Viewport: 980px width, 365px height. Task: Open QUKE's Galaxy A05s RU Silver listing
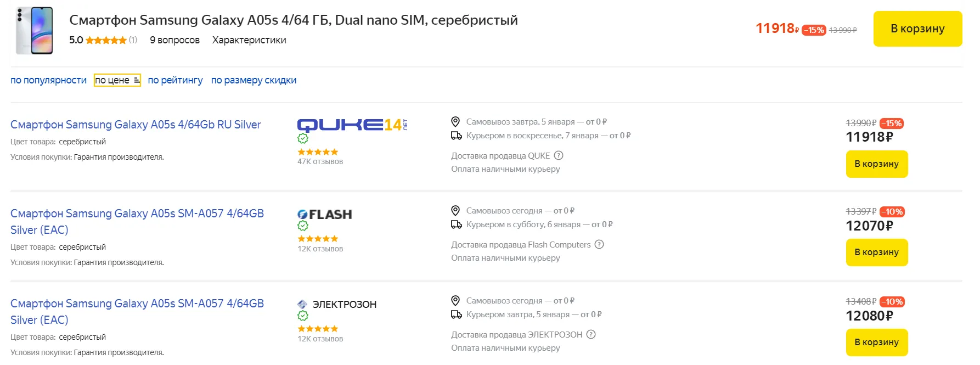[136, 125]
